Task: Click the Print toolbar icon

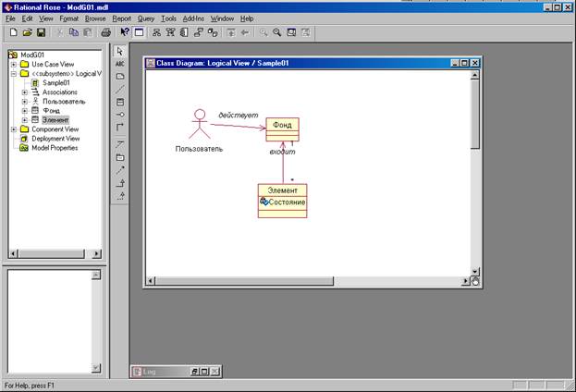Action: [x=105, y=32]
